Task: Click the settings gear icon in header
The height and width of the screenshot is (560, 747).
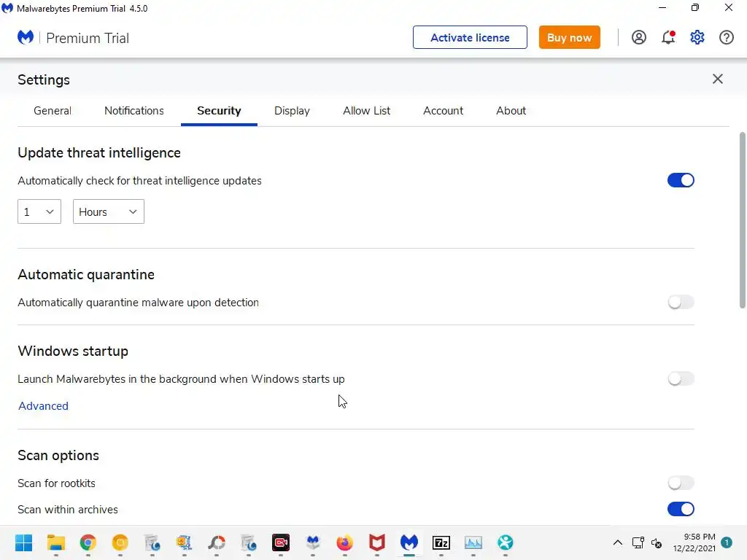Action: pyautogui.click(x=697, y=37)
